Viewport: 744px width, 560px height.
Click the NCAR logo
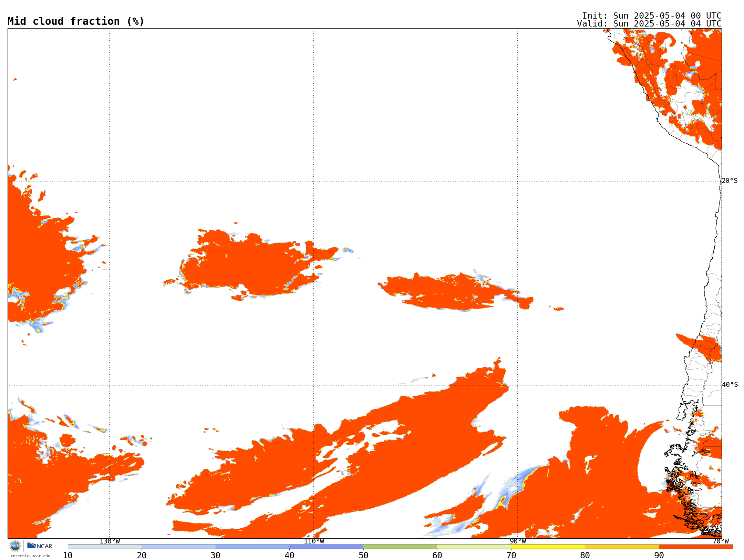coord(40,546)
